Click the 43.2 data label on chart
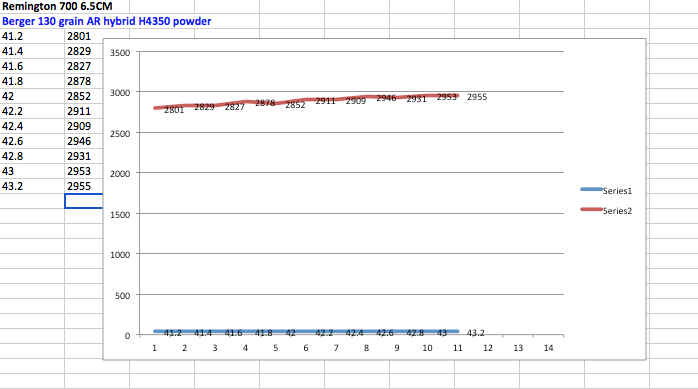698x389 pixels. coord(475,333)
